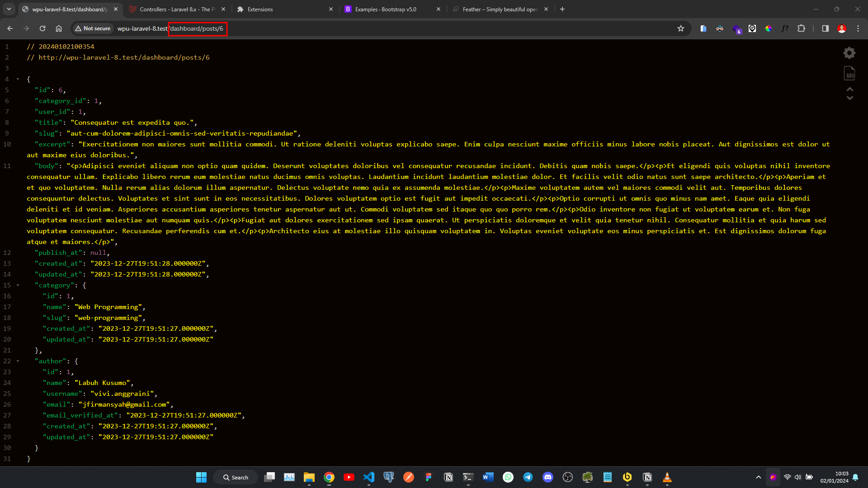This screenshot has width=868, height=488.
Task: Click the extensions puzzle icon in toolbar
Action: (803, 28)
